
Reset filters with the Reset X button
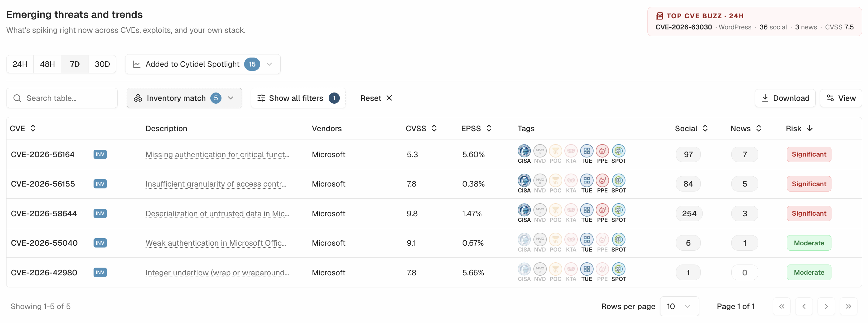[376, 98]
